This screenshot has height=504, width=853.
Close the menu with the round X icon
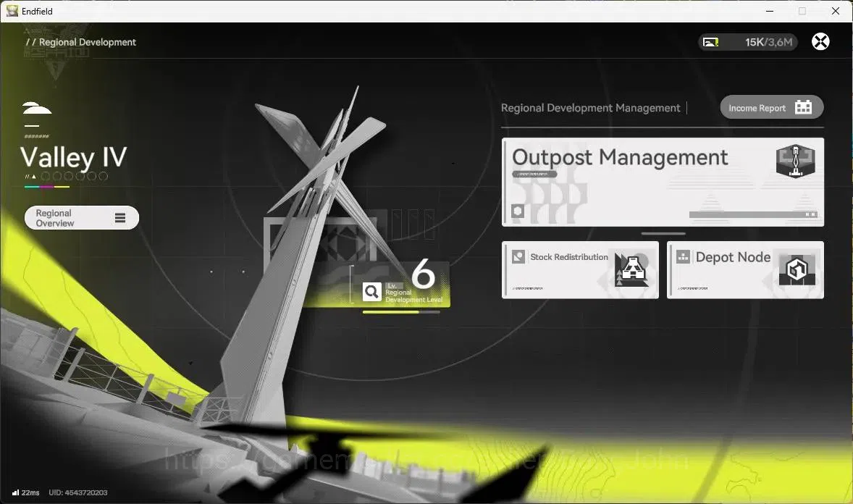[x=820, y=42]
